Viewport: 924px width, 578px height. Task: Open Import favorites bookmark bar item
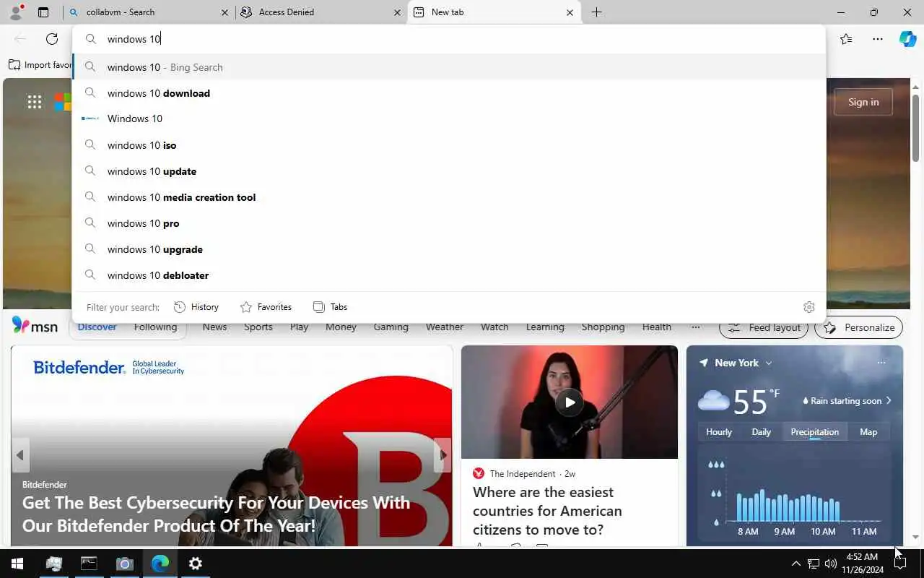[40, 65]
